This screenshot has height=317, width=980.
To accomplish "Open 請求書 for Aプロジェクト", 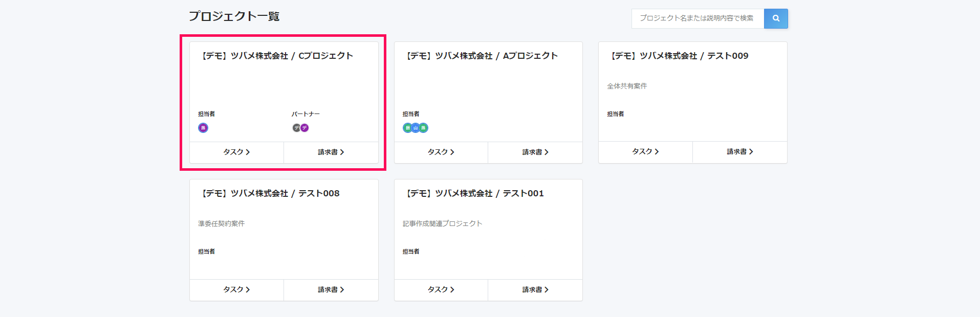I will (x=535, y=152).
